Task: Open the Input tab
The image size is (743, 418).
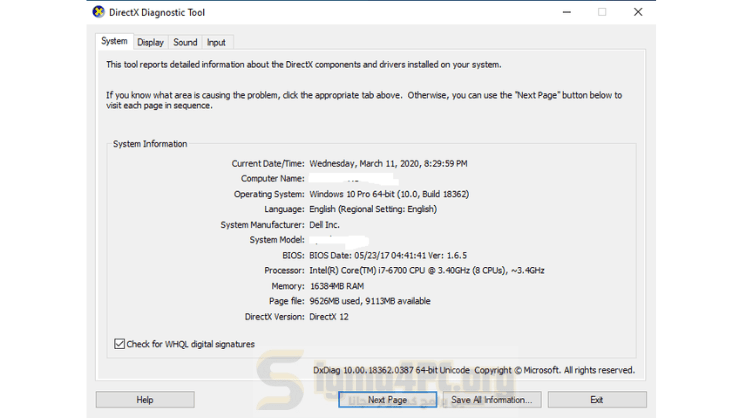Action: click(x=216, y=42)
